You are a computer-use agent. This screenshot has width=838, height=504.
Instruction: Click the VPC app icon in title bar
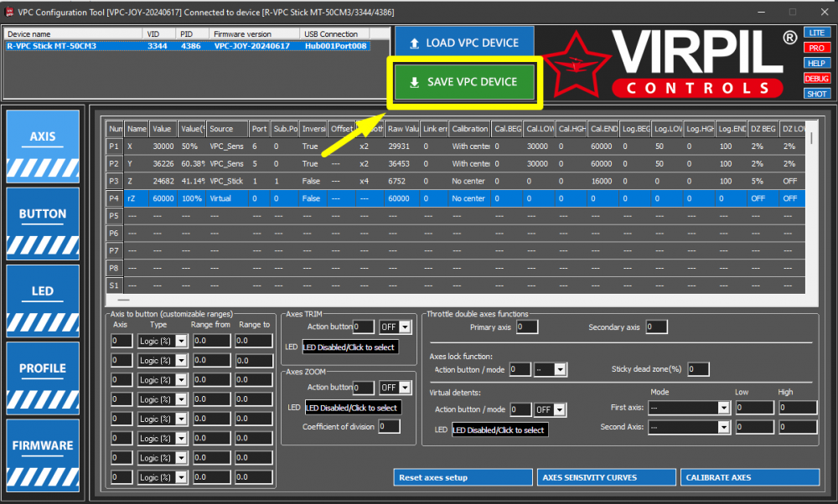coord(8,11)
